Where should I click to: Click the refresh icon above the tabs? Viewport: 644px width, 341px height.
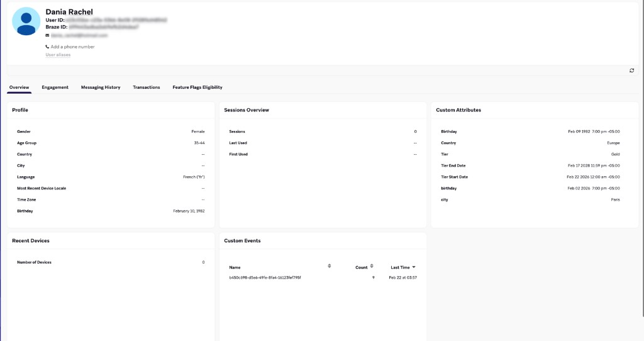pos(631,70)
